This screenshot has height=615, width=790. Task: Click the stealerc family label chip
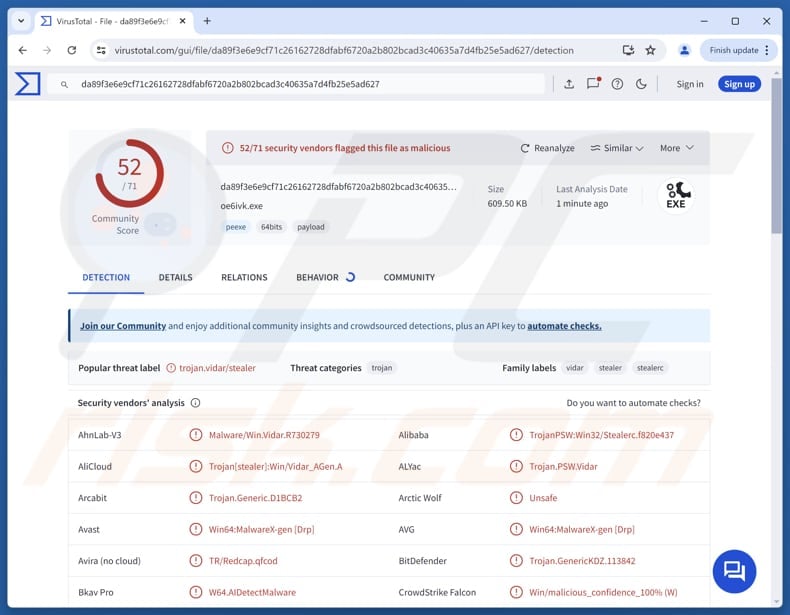point(650,368)
